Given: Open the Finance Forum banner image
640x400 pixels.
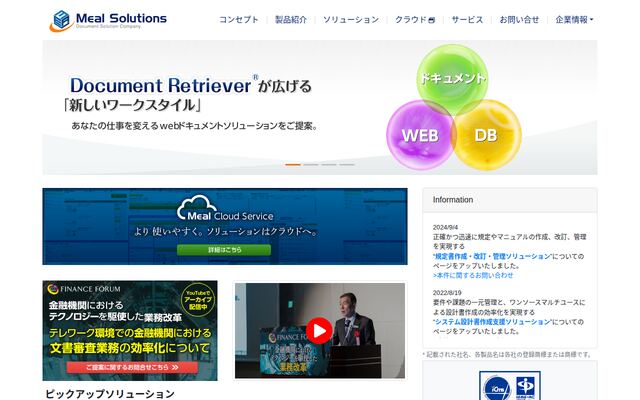Looking at the screenshot, I should (x=130, y=331).
